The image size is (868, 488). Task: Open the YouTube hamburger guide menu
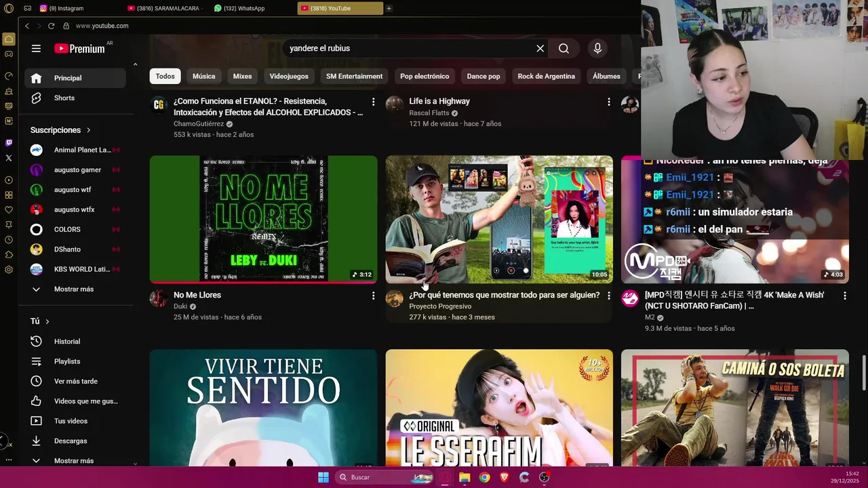[36, 48]
